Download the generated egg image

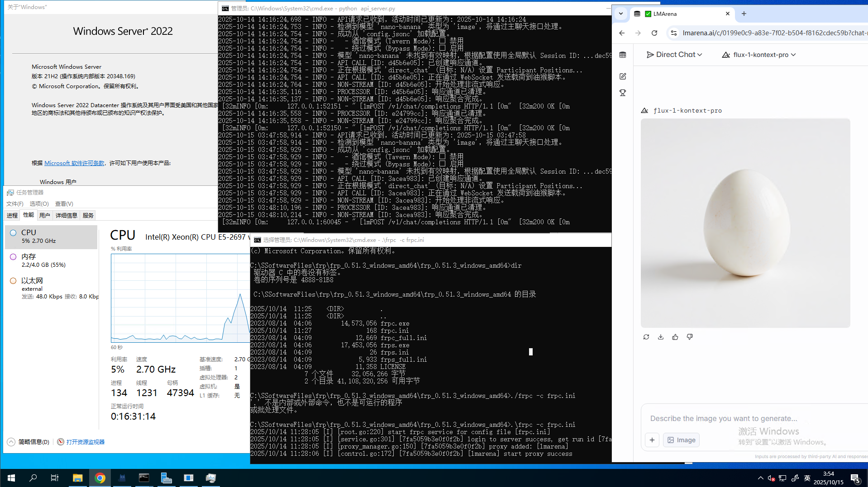point(660,337)
